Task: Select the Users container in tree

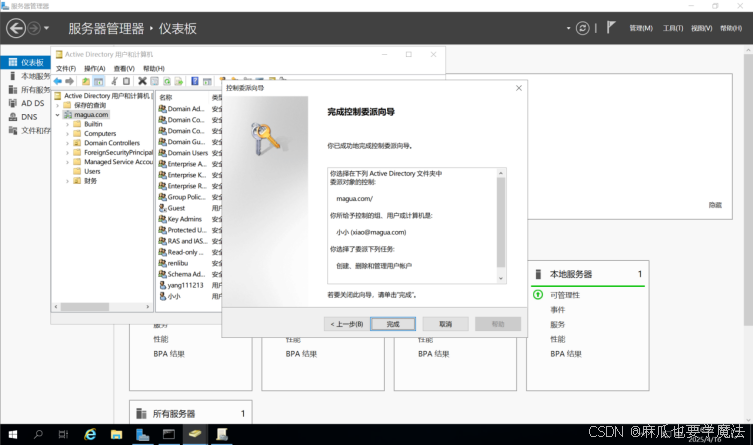Action: click(92, 171)
